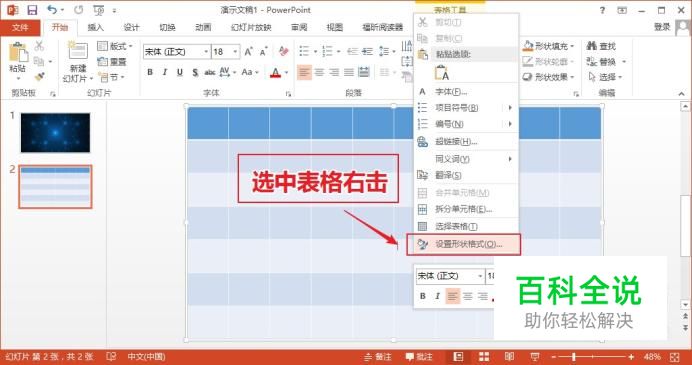Click Fit slide to window icon
Screen dimensions: 692x365
(x=675, y=357)
